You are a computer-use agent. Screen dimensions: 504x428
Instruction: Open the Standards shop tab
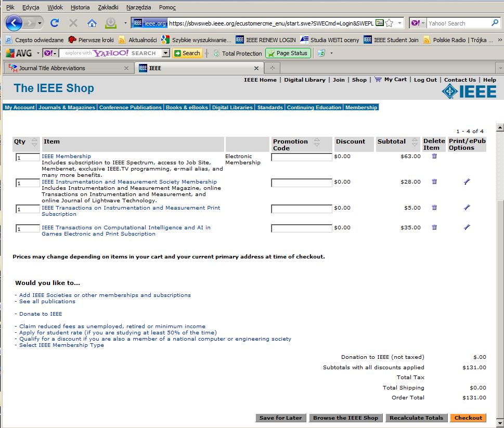pyautogui.click(x=270, y=107)
